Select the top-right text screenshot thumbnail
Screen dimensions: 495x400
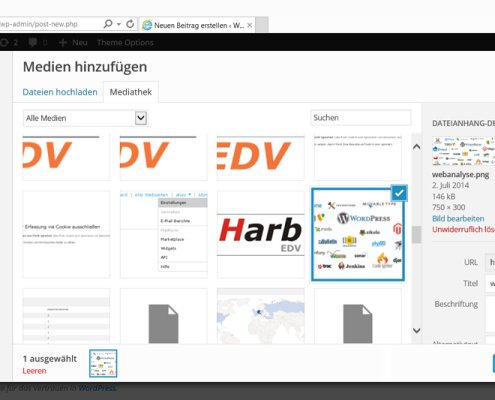358,157
